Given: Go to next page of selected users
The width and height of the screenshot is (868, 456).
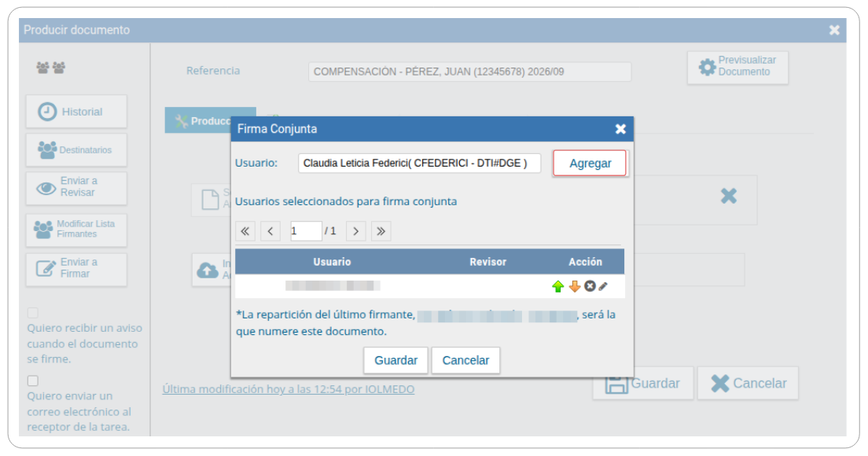Looking at the screenshot, I should (x=355, y=231).
